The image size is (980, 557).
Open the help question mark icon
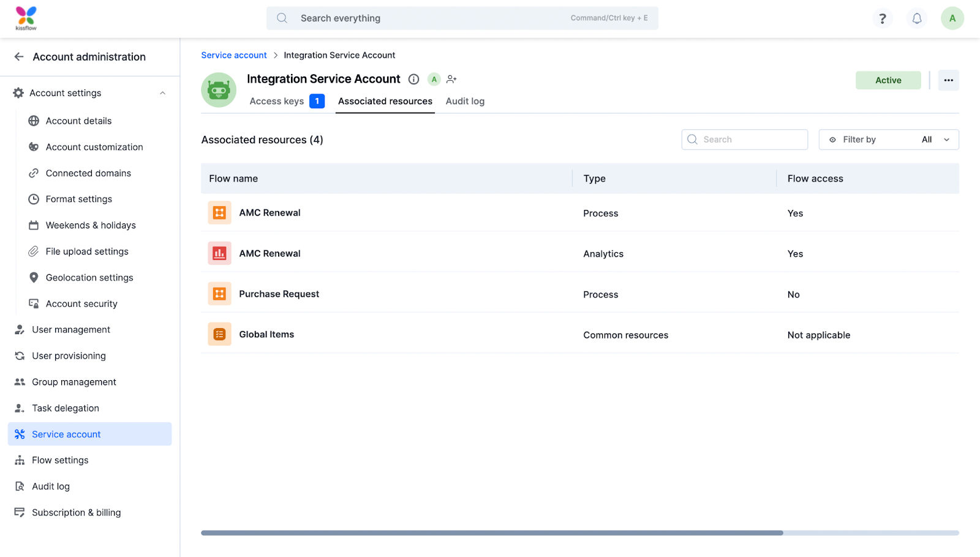[883, 18]
